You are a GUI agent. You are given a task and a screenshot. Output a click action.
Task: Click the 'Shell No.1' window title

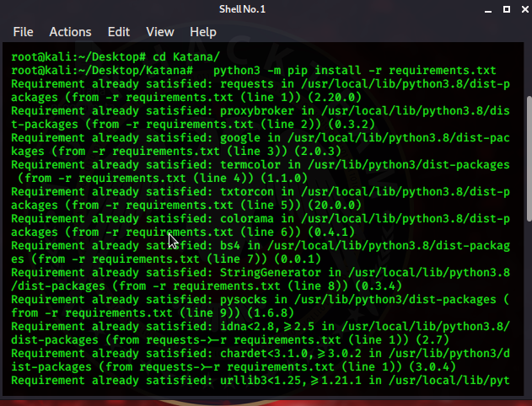242,9
